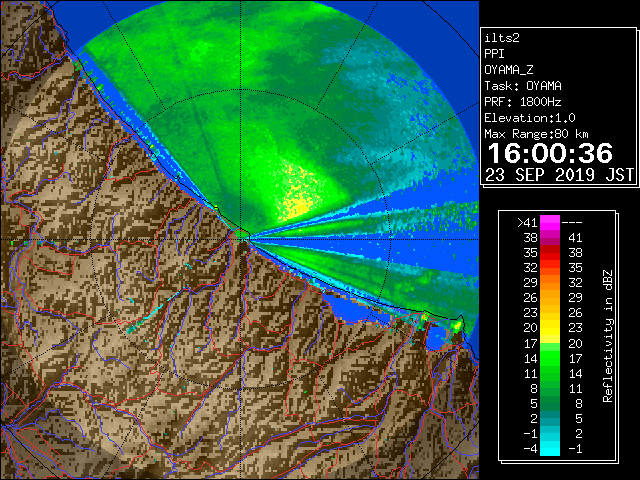Click the green legend swatch next to 11
640x480 pixels.
click(x=550, y=373)
